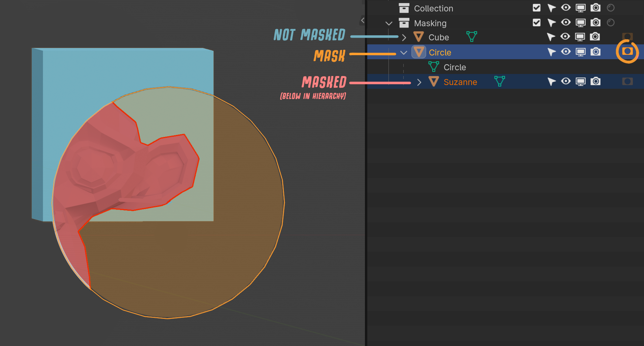
Task: Click the Suzanne mesh data icon
Action: [500, 81]
